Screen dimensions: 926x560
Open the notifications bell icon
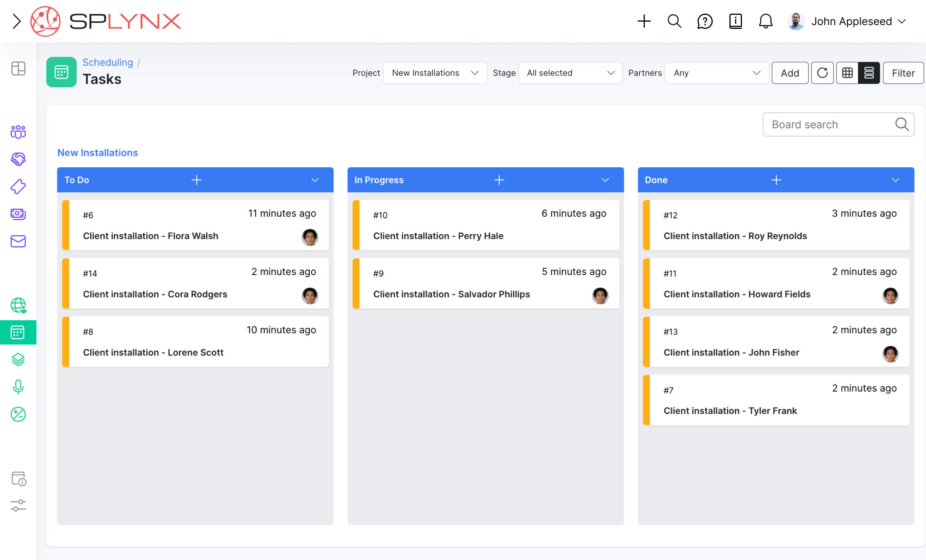click(765, 21)
